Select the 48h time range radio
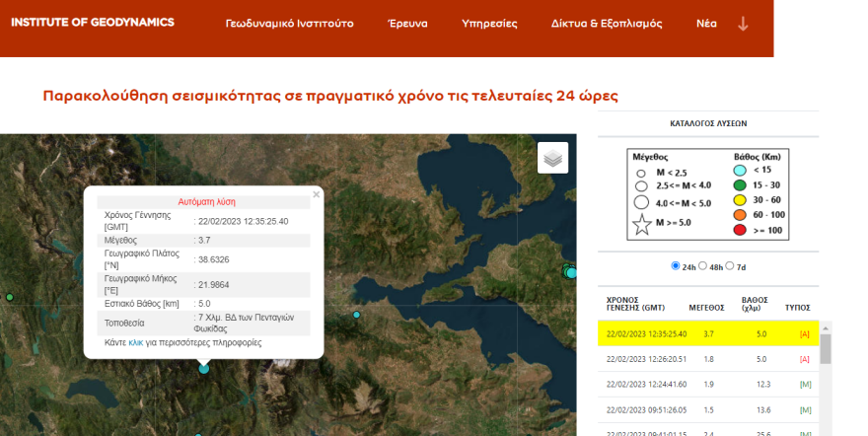Viewport: 868px width, 436px height. coord(702,265)
